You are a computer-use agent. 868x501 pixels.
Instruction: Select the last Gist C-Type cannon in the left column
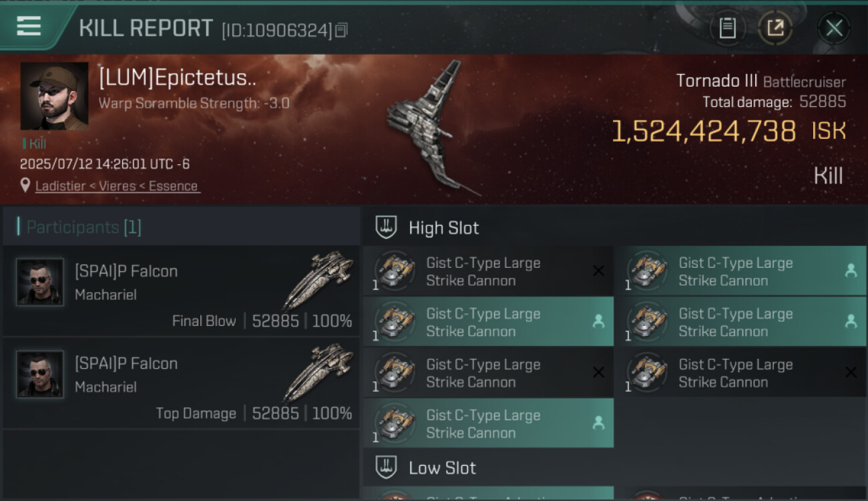[488, 424]
